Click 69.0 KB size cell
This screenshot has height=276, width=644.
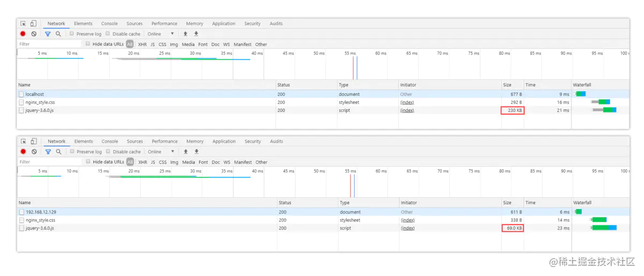point(513,228)
